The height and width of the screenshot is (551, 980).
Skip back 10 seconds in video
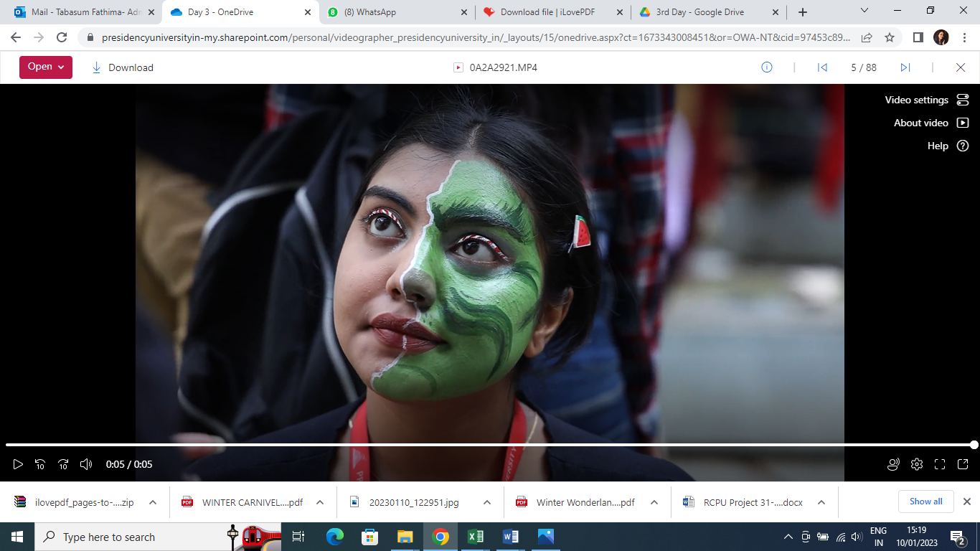click(40, 464)
